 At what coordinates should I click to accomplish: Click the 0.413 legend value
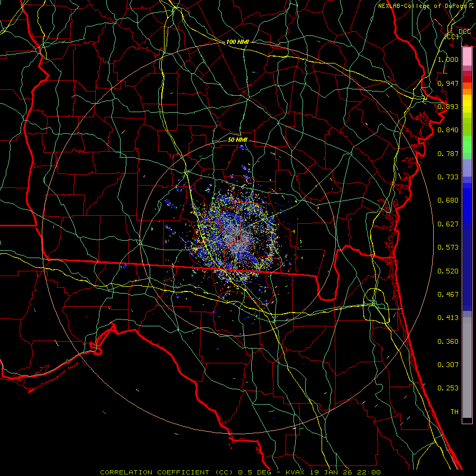[448, 318]
